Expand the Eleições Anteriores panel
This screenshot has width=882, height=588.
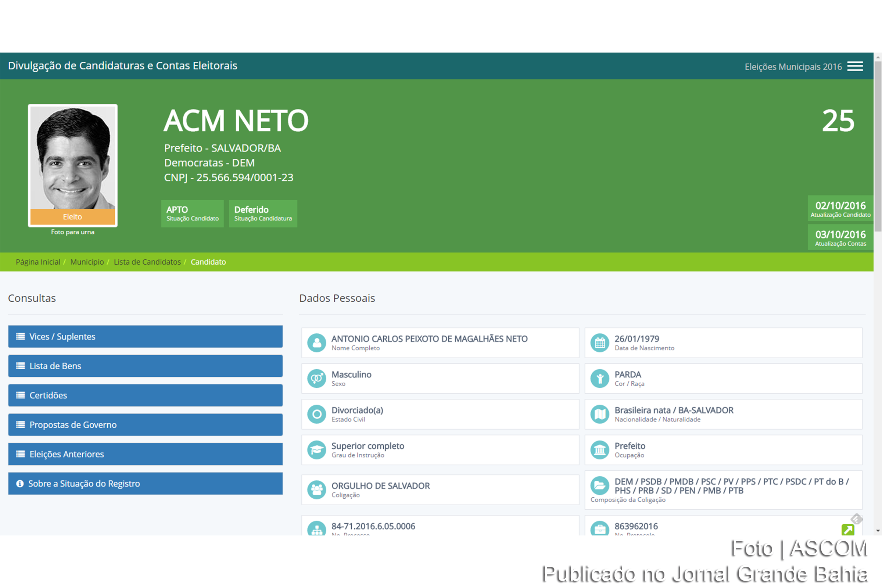145,454
